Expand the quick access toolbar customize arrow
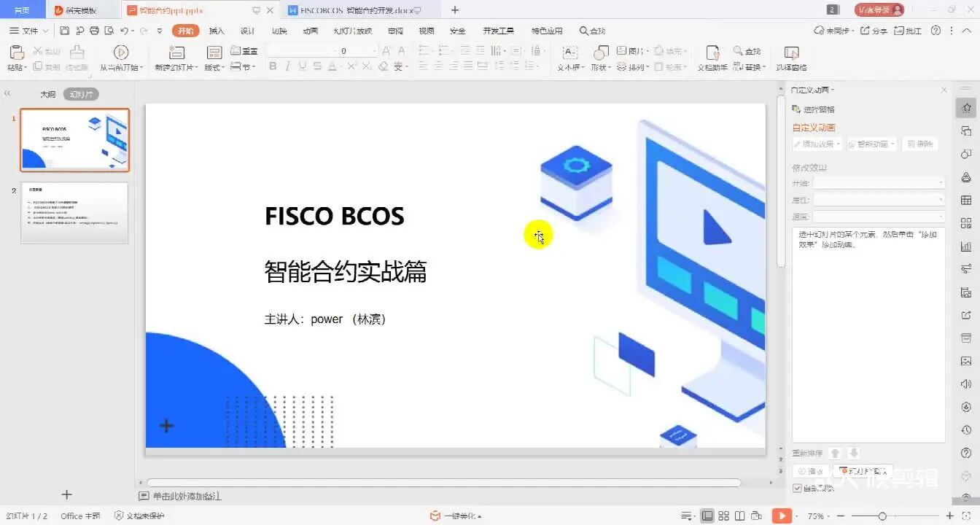The height and width of the screenshot is (525, 980). [159, 31]
